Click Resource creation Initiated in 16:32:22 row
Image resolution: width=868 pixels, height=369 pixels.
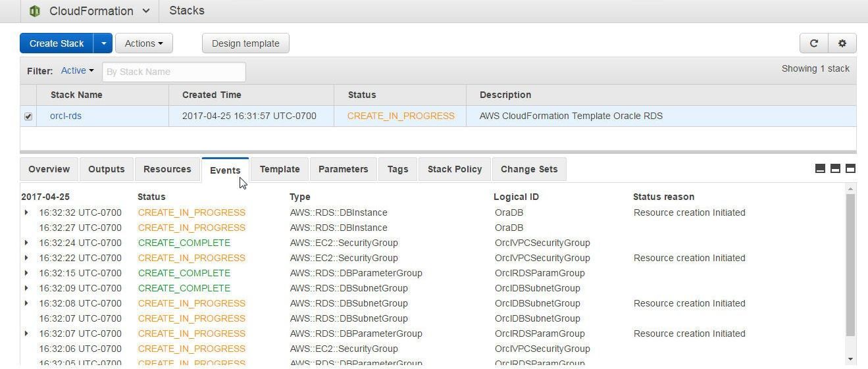tap(690, 258)
